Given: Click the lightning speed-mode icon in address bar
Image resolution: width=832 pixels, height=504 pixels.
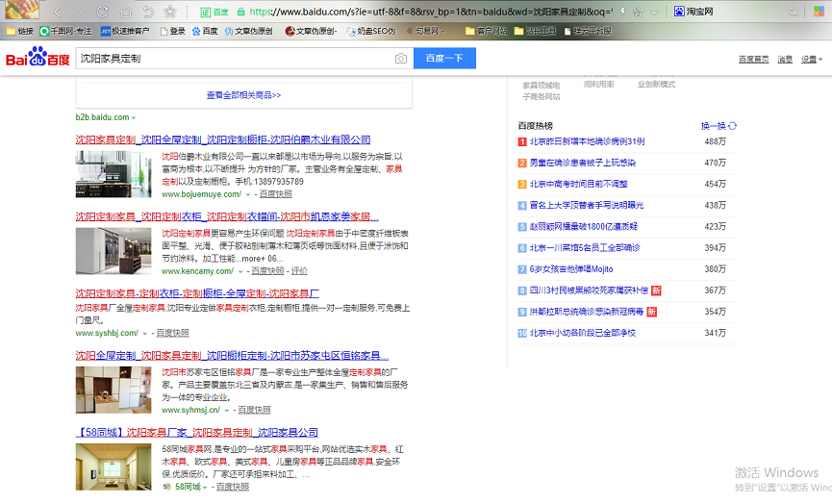Looking at the screenshot, I should (x=622, y=12).
